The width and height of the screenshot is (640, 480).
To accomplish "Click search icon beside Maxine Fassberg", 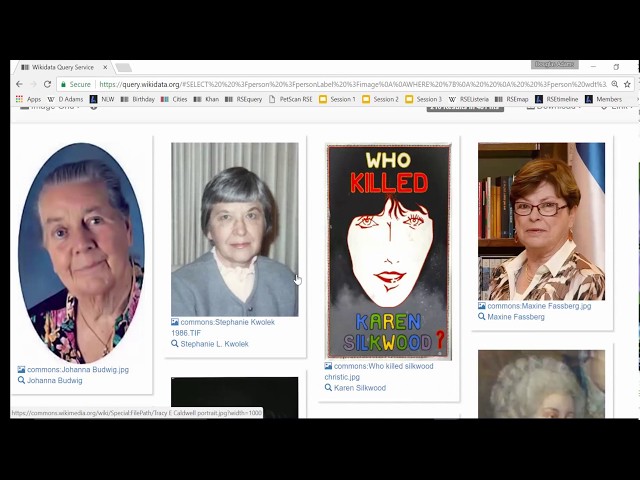I will point(482,317).
